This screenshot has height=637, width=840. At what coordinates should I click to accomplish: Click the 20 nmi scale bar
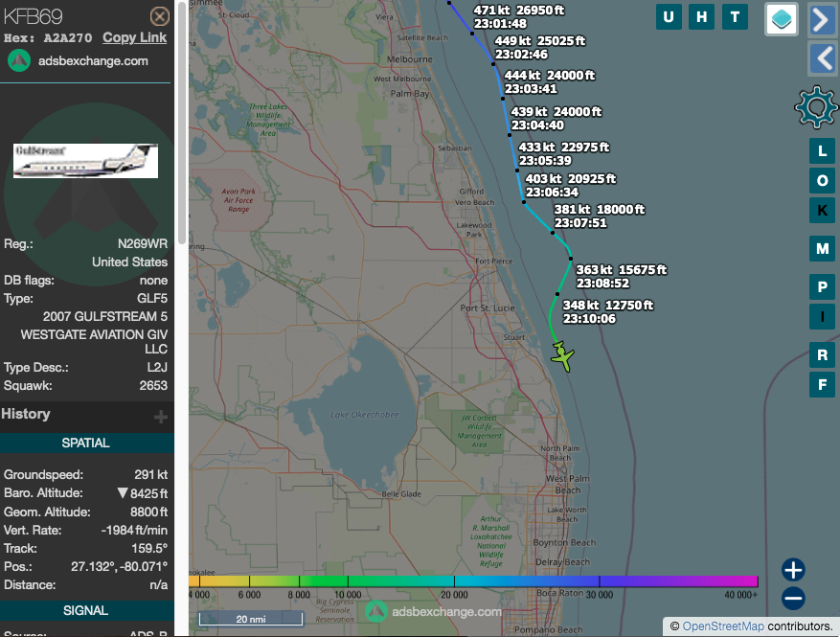[251, 619]
